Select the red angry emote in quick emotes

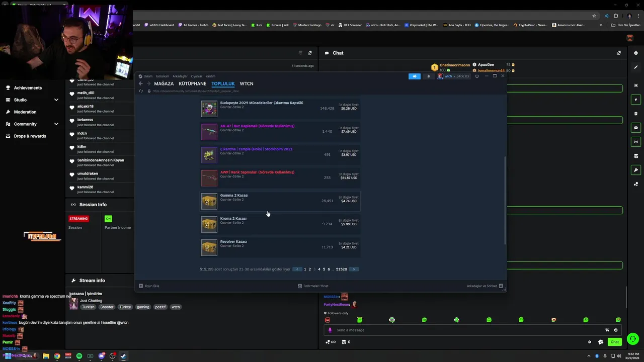(328, 320)
